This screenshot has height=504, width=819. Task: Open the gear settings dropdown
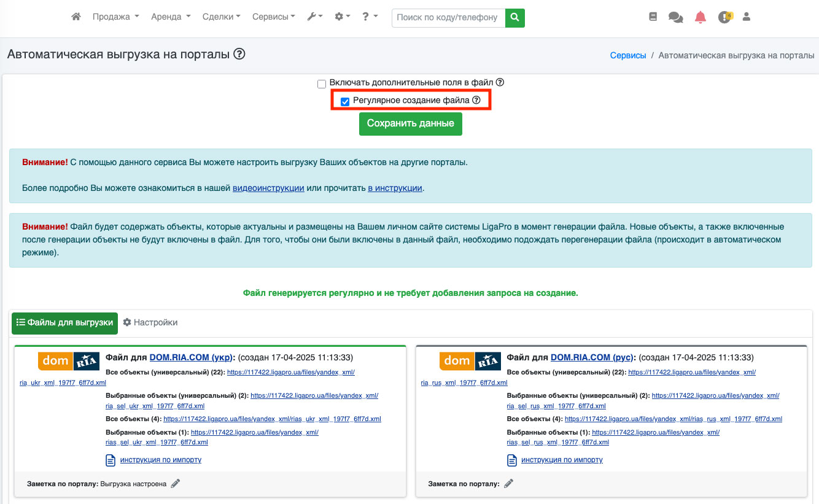342,17
